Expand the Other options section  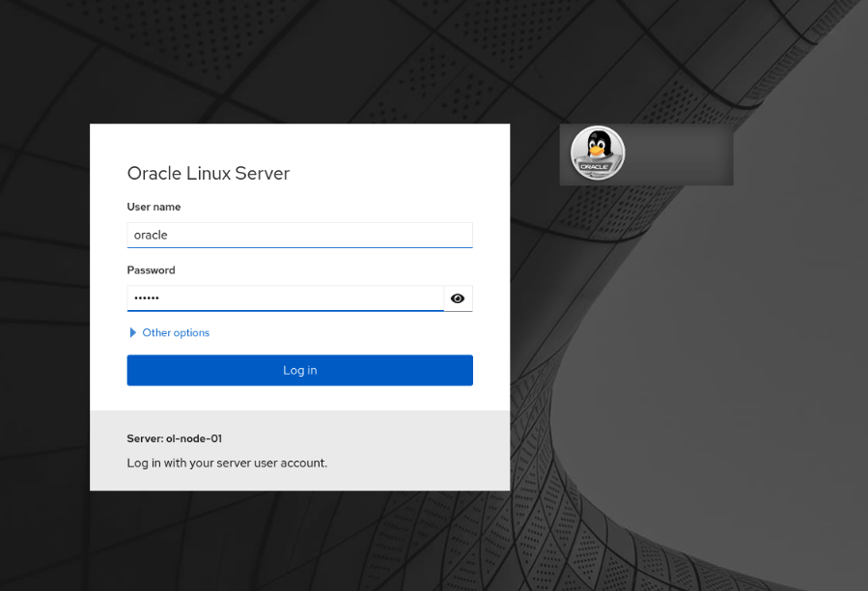tap(175, 332)
